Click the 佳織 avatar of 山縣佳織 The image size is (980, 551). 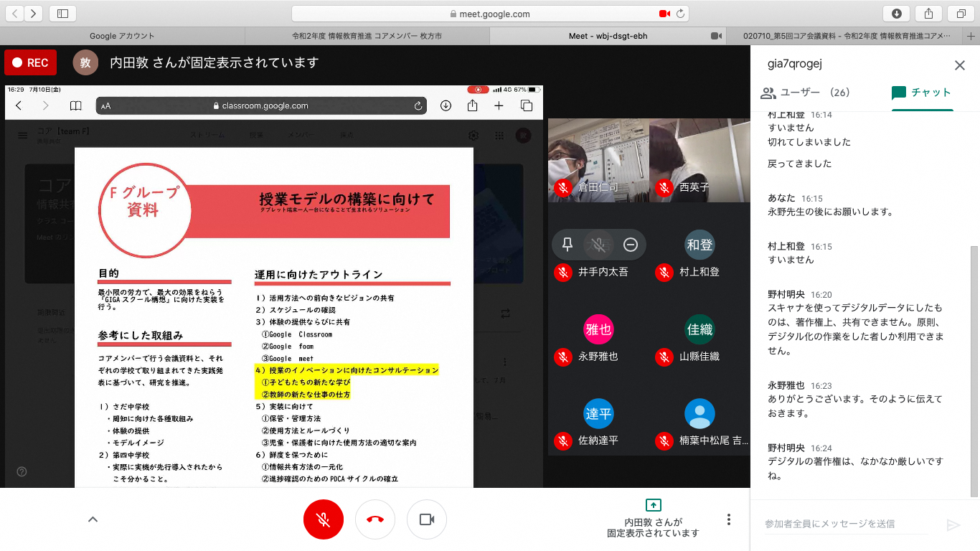click(699, 329)
